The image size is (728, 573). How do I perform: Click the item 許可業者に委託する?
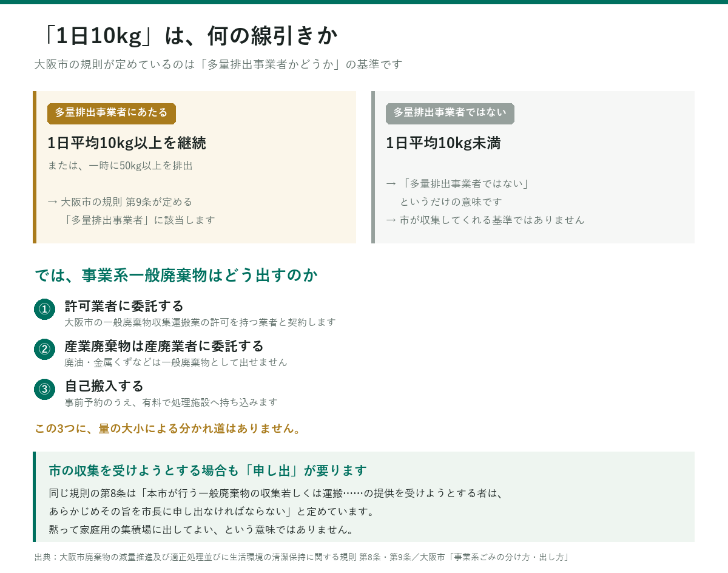(124, 306)
